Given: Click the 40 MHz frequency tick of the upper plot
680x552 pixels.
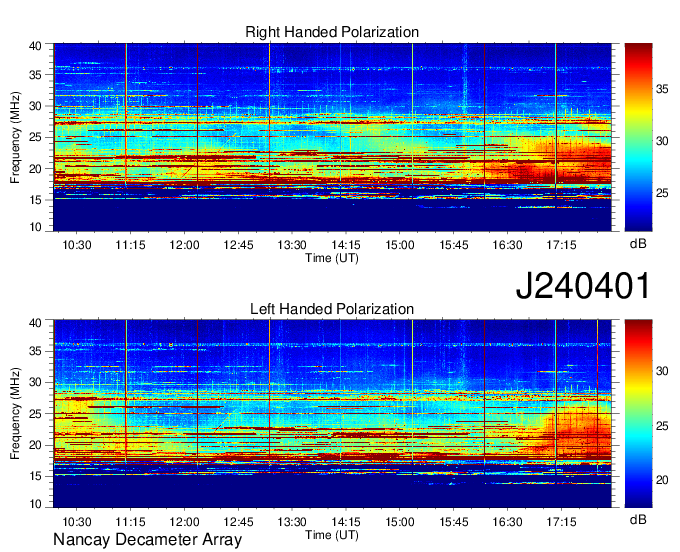Looking at the screenshot, I should 36,46.
